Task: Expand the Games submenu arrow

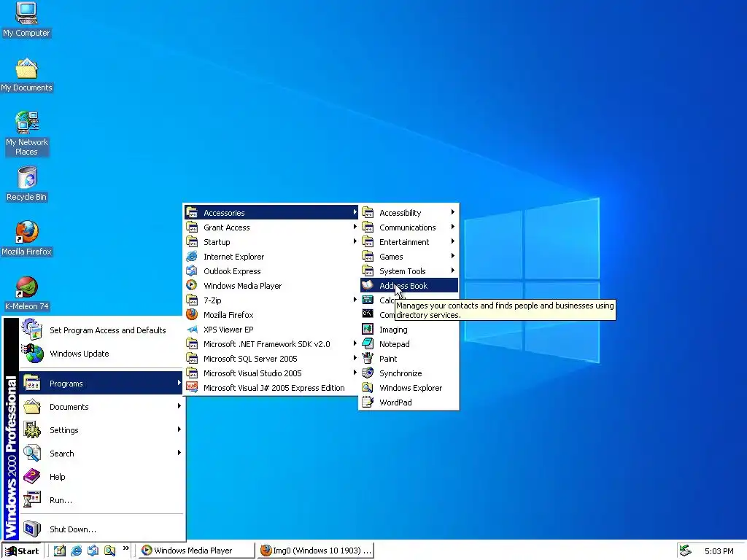Action: [x=452, y=256]
